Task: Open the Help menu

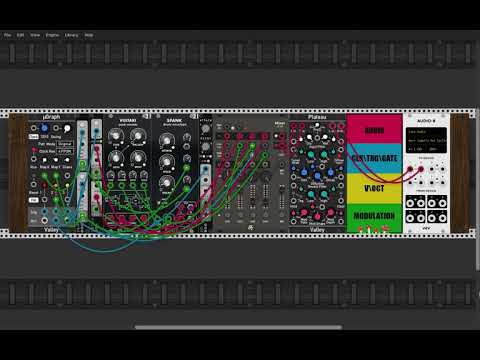Action: click(89, 35)
